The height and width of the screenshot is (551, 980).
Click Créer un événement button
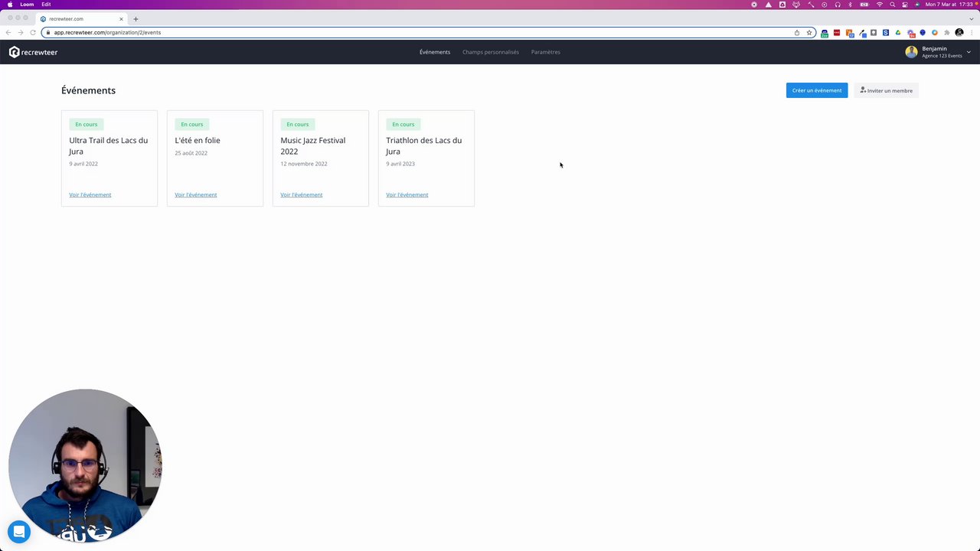817,90
